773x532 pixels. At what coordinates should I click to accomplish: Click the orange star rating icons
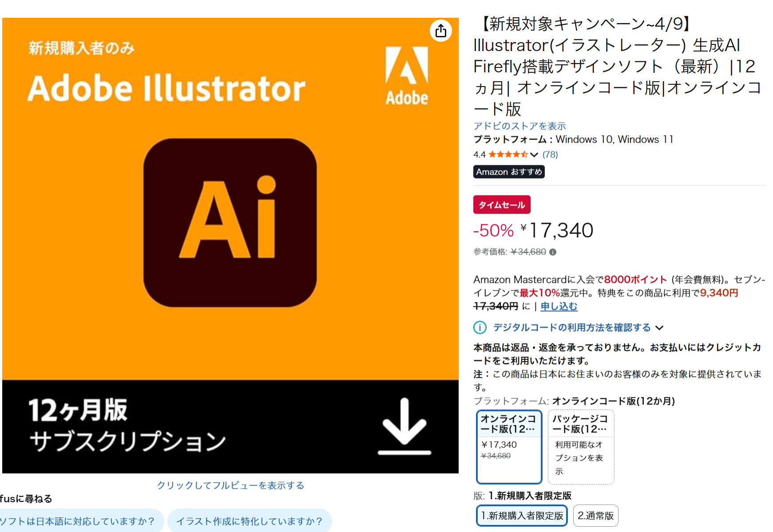click(x=508, y=155)
